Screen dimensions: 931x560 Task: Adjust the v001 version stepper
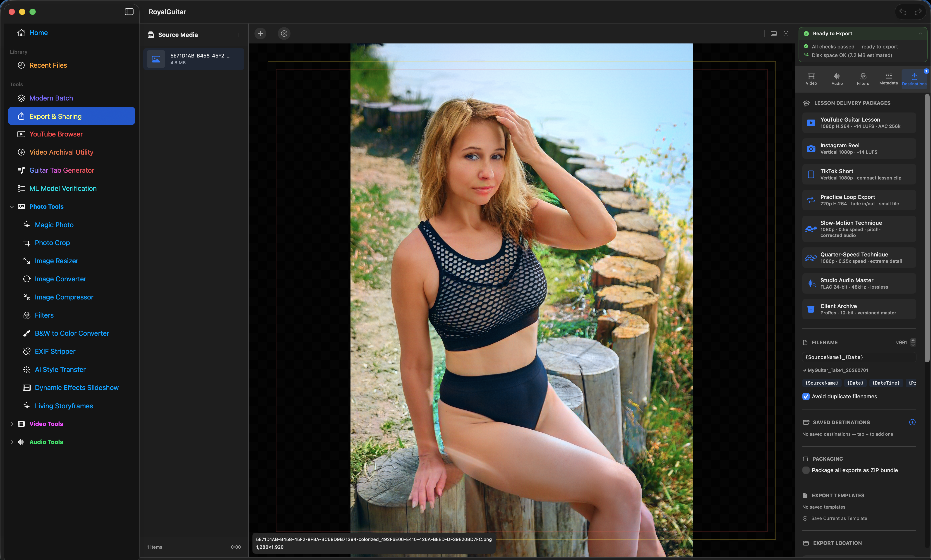pos(912,342)
